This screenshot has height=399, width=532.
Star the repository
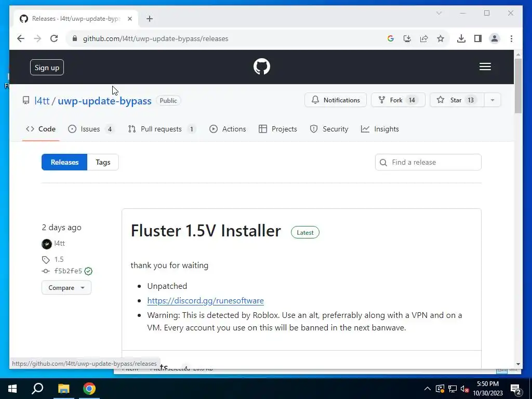(457, 100)
